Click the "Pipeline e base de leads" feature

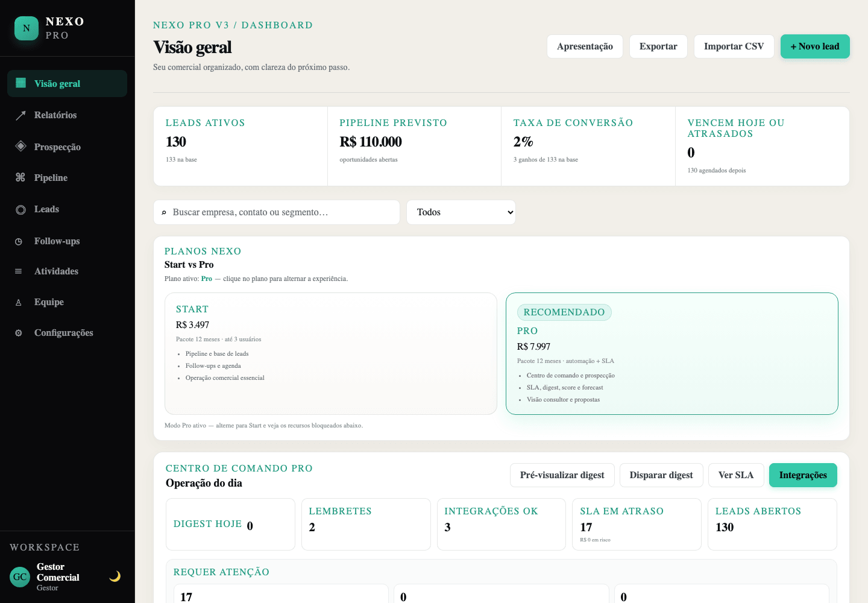tap(217, 354)
